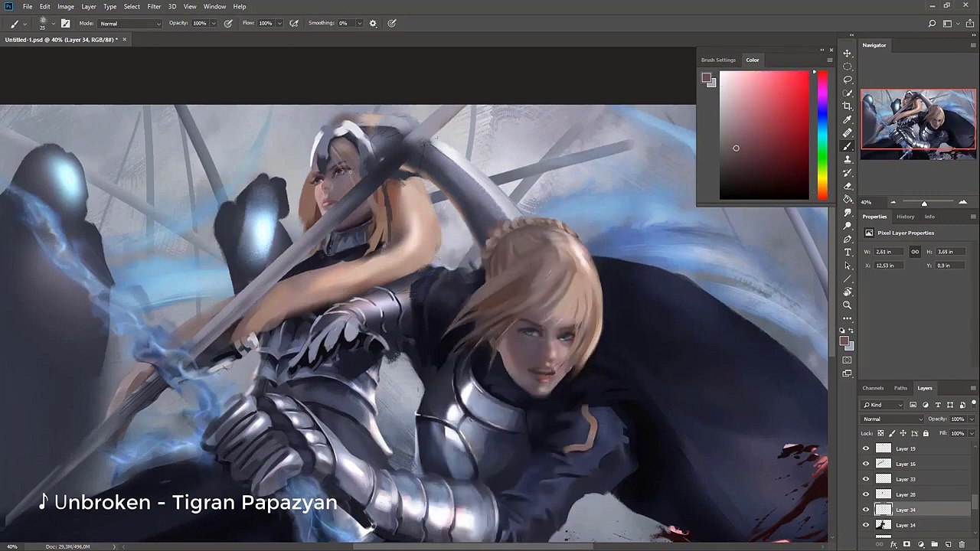980x551 pixels.
Task: Click the Navigator preview thumbnail
Action: (918, 124)
